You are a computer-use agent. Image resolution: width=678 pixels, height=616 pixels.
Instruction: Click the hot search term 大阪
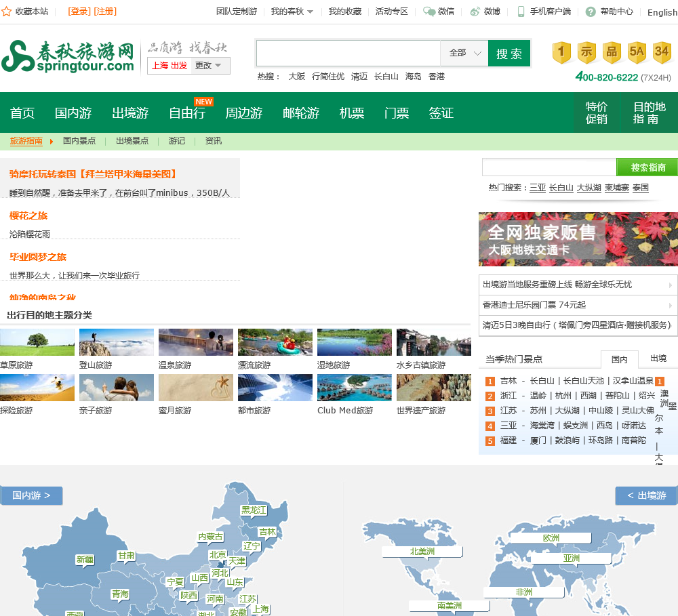(297, 77)
